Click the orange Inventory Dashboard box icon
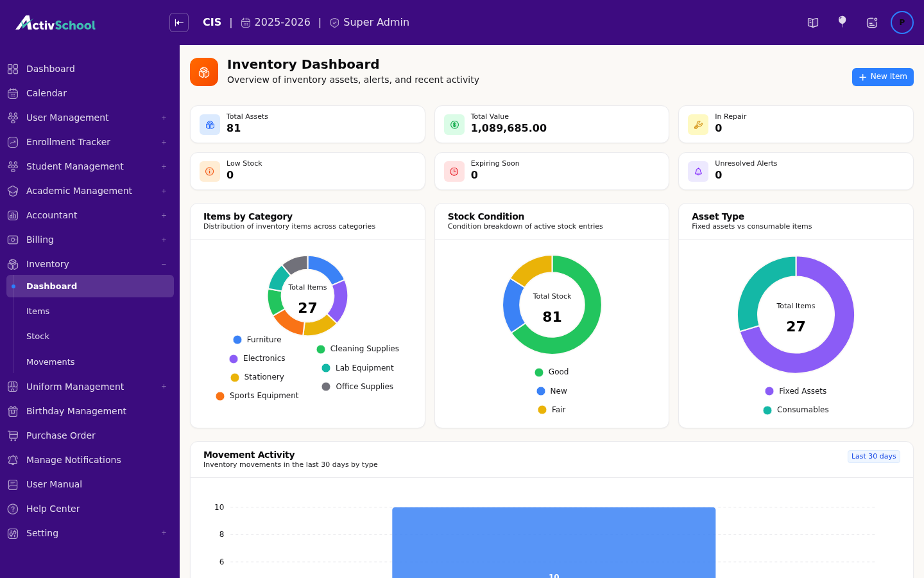 coord(204,72)
